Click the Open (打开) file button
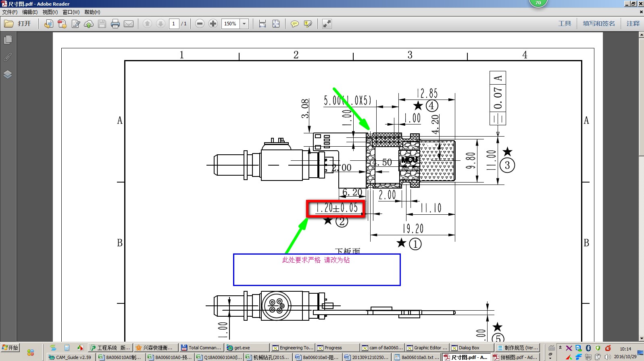Image resolution: width=644 pixels, height=361 pixels. 18,24
